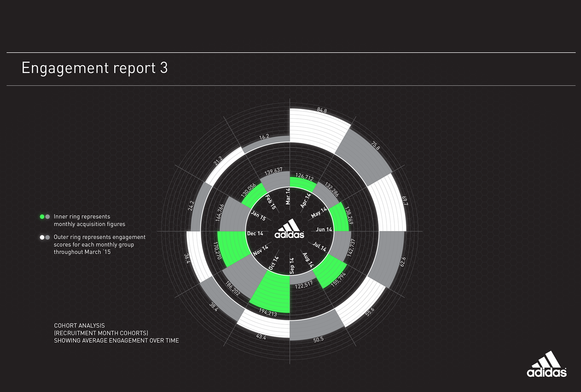Click the adidas logo in chart center
Screen dimensions: 581x392
click(x=289, y=229)
